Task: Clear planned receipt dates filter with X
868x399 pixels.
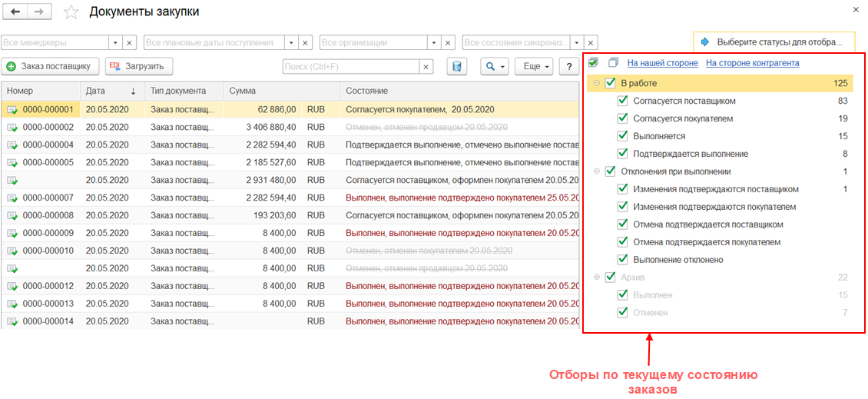Action: click(305, 43)
